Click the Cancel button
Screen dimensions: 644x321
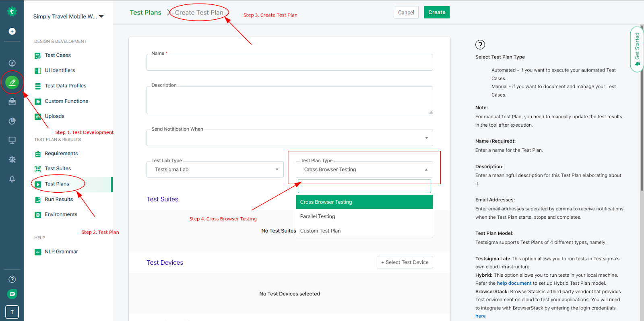pos(406,12)
